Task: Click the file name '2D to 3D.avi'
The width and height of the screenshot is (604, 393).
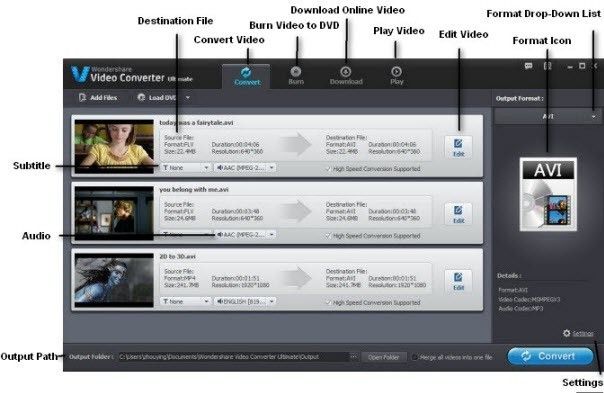Action: [x=177, y=256]
